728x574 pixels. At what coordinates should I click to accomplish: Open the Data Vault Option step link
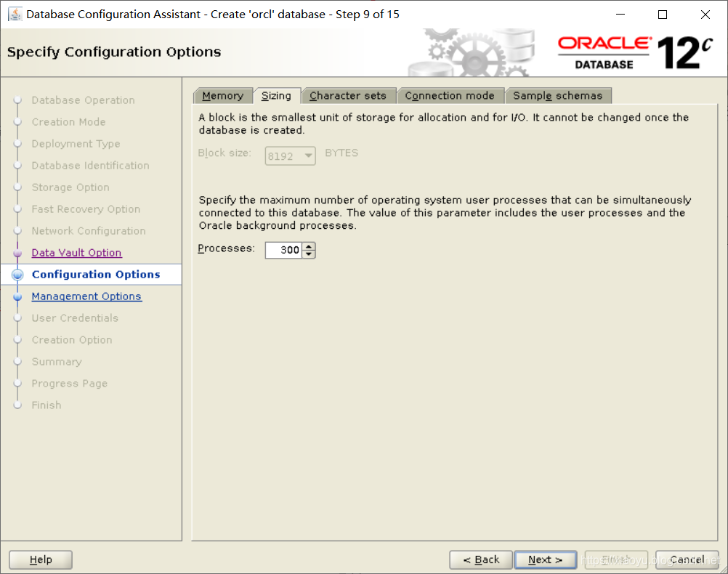pos(76,253)
